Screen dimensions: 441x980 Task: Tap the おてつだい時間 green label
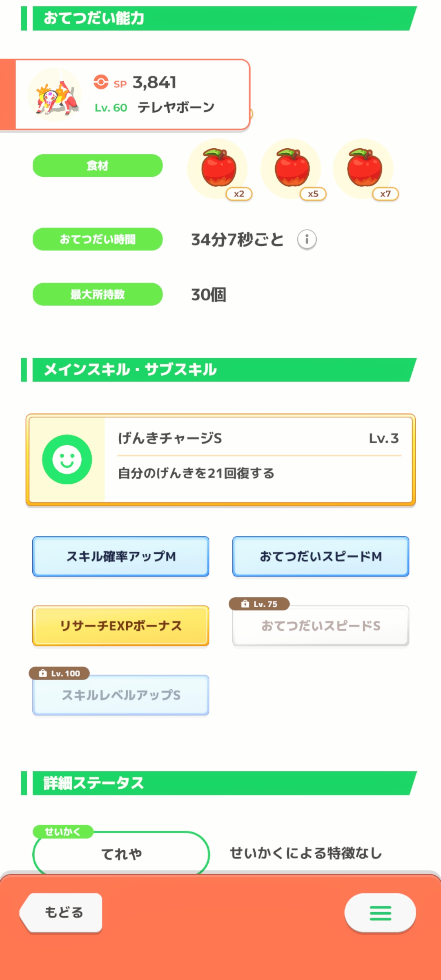98,239
